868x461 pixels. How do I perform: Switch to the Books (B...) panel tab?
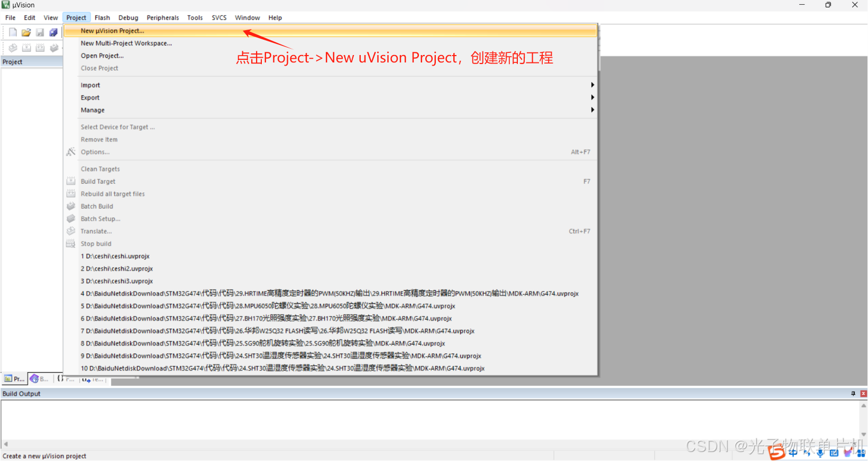tap(40, 378)
